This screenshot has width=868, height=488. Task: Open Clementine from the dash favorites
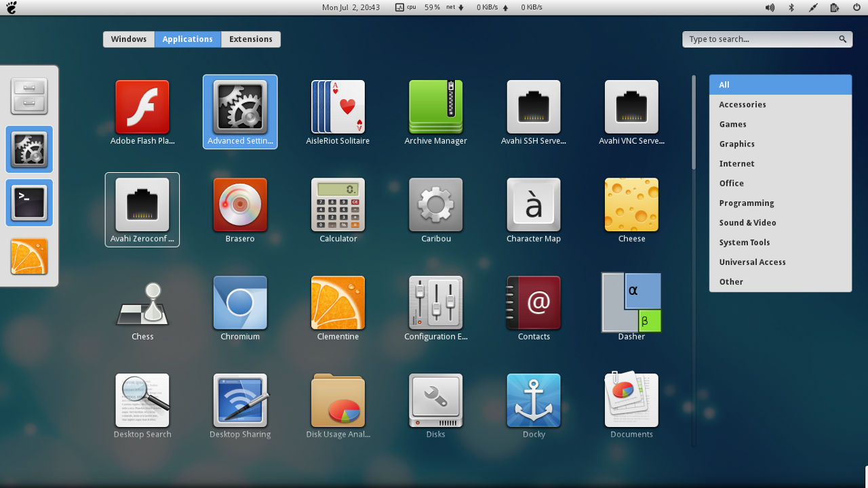coord(29,256)
